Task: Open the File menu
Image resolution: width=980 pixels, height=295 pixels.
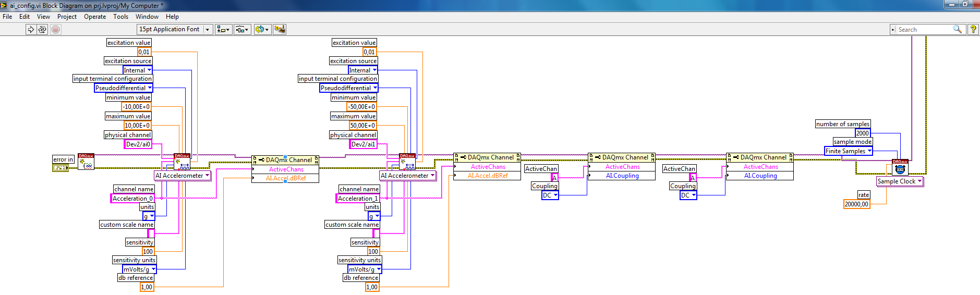Action: pos(7,17)
